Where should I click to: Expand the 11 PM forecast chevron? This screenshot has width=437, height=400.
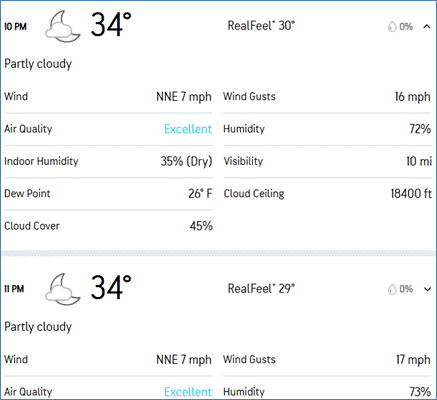[427, 289]
